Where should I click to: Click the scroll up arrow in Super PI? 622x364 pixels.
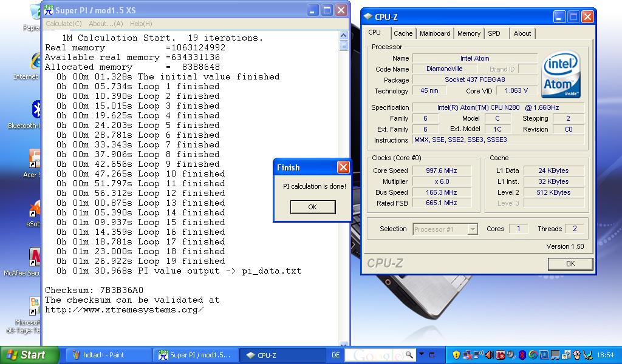coord(344,35)
